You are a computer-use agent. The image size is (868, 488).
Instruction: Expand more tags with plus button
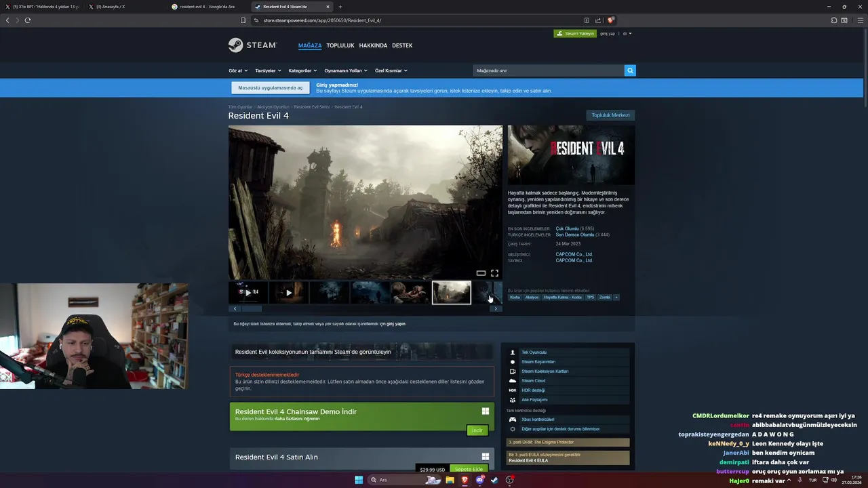point(616,297)
